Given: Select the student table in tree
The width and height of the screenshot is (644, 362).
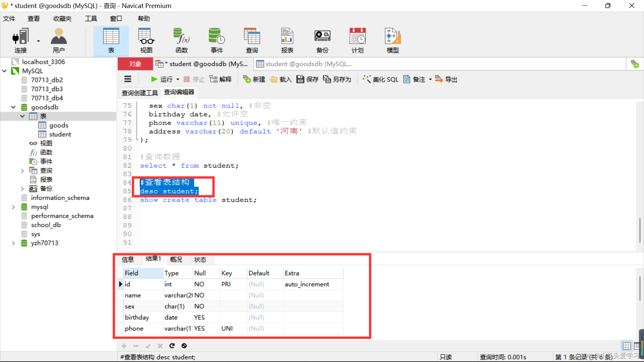Looking at the screenshot, I should pos(60,134).
